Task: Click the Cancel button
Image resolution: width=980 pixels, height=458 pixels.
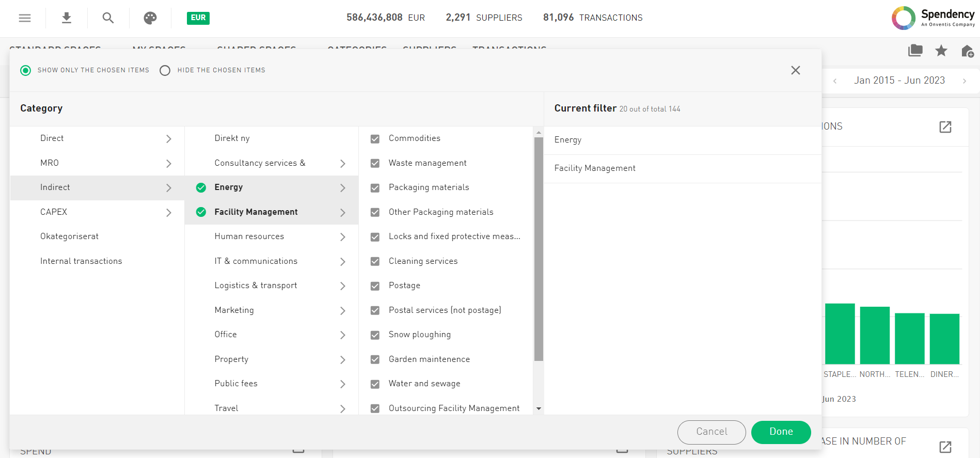Action: coord(711,432)
